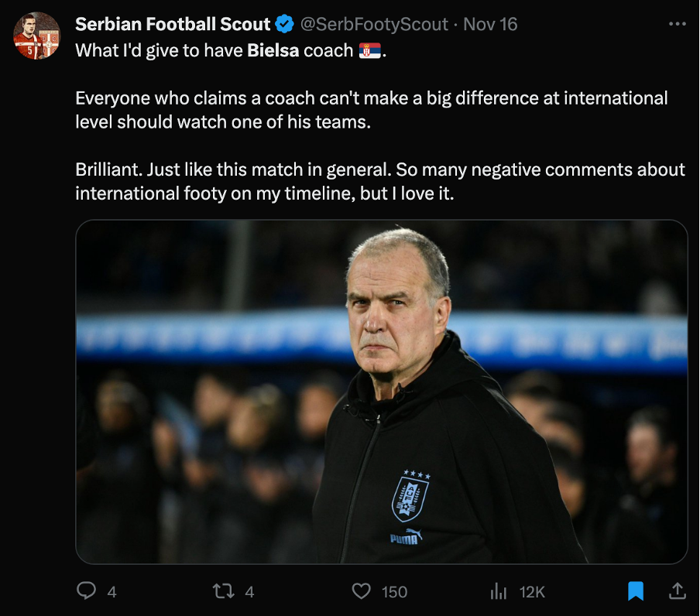Open the attached photo of the coach
This screenshot has width=700, height=616.
(x=381, y=392)
